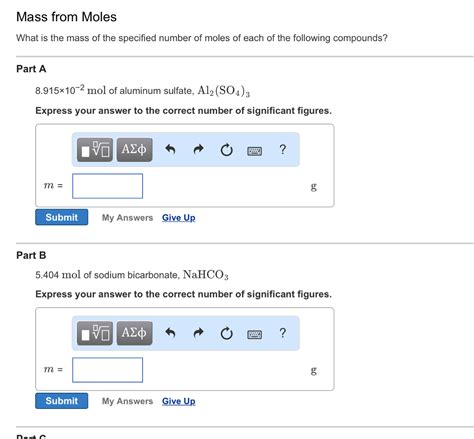The height and width of the screenshot is (439, 474).
Task: Click the Part B mass answer field
Action: (108, 370)
